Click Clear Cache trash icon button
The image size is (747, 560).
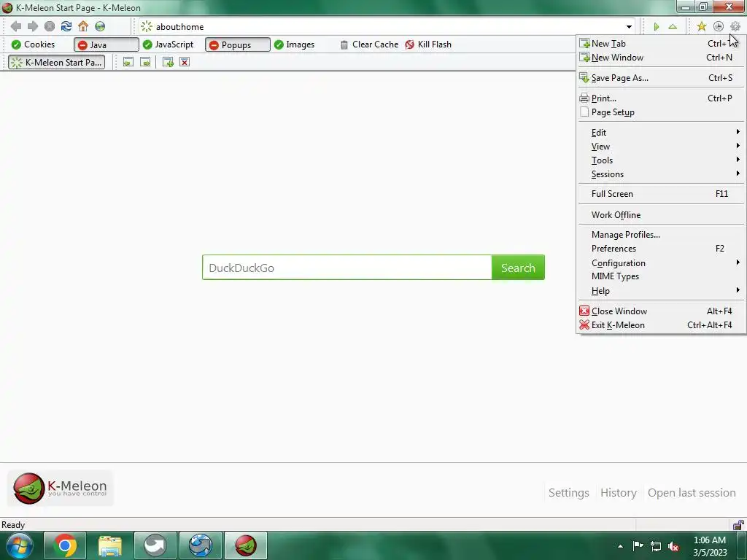(369, 44)
